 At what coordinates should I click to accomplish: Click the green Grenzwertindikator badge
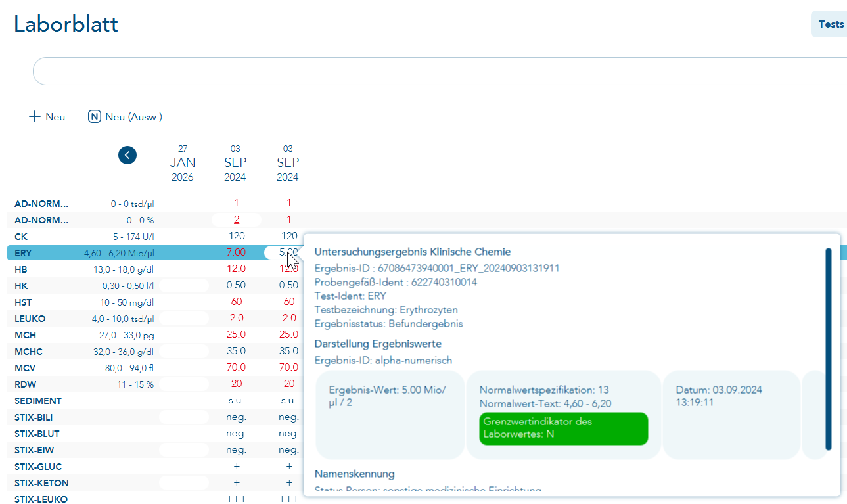(x=563, y=428)
